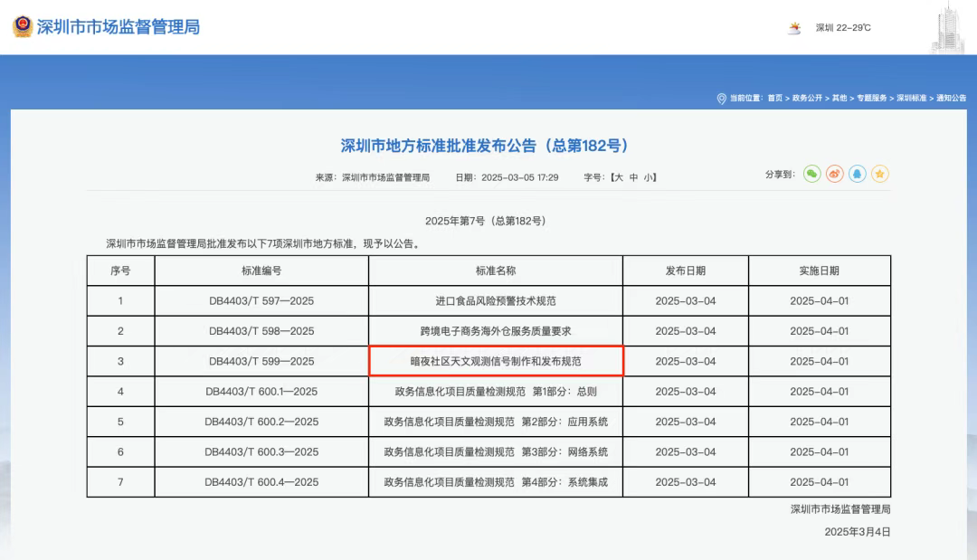Share the announcement via the WeChat icon
Viewport: 977px width, 560px height.
[811, 175]
